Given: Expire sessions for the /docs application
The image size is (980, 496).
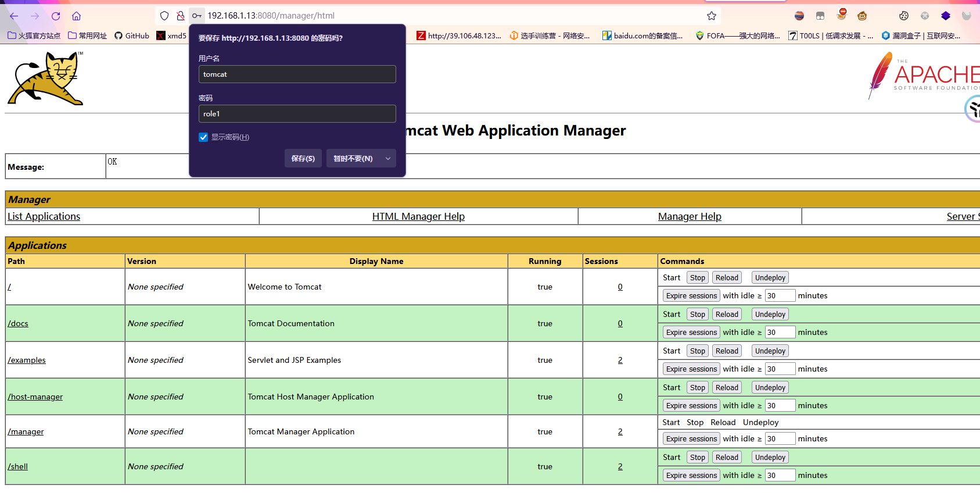Looking at the screenshot, I should 691,333.
